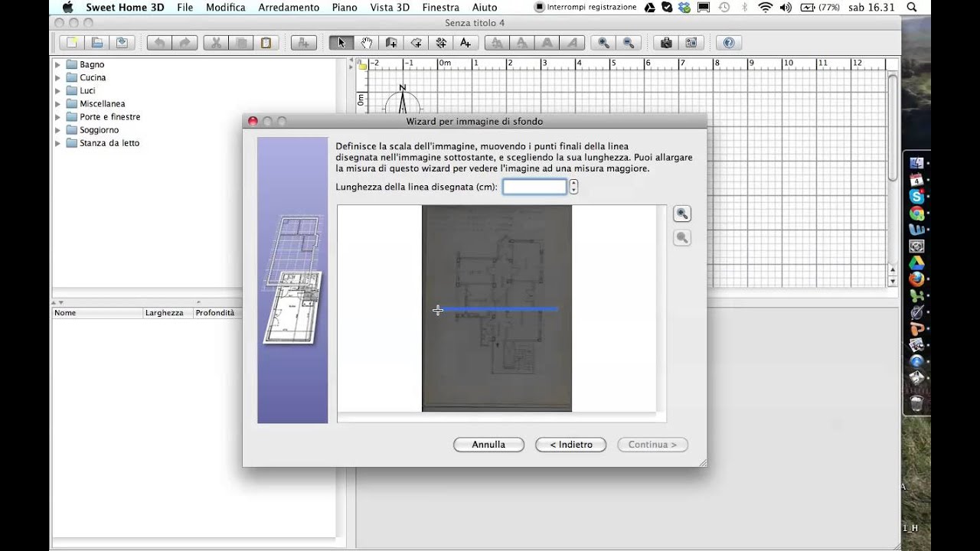The image size is (980, 551).
Task: Expand the Luci furniture category
Action: coord(57,91)
